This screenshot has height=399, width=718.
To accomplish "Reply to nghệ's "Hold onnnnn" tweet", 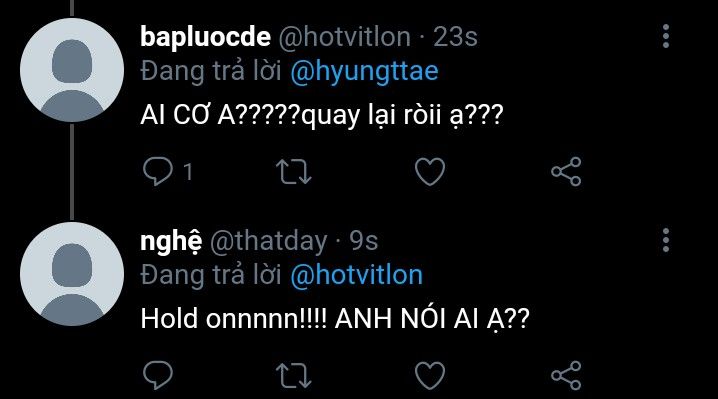I will click(x=158, y=375).
